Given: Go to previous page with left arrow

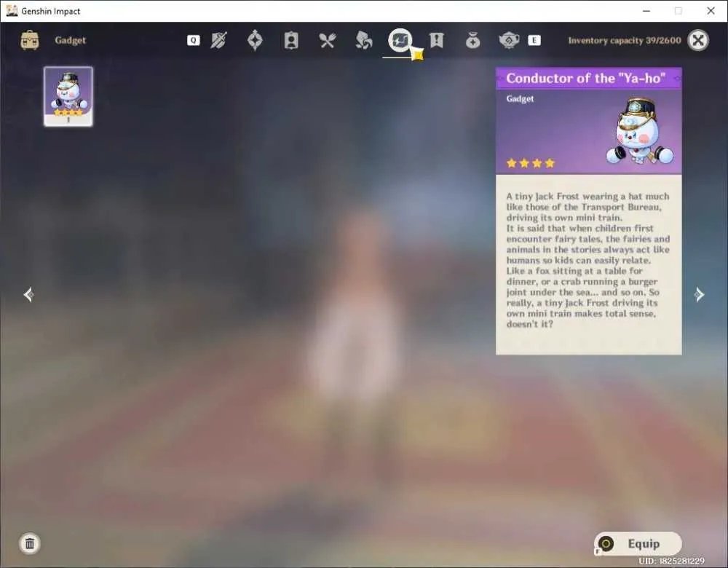Looking at the screenshot, I should [x=28, y=294].
